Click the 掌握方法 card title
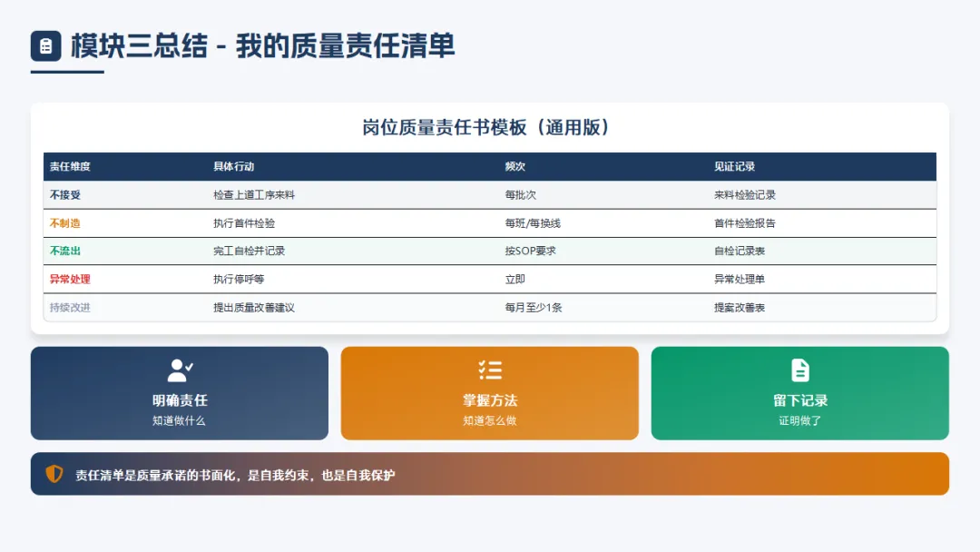The width and height of the screenshot is (980, 552). click(490, 400)
